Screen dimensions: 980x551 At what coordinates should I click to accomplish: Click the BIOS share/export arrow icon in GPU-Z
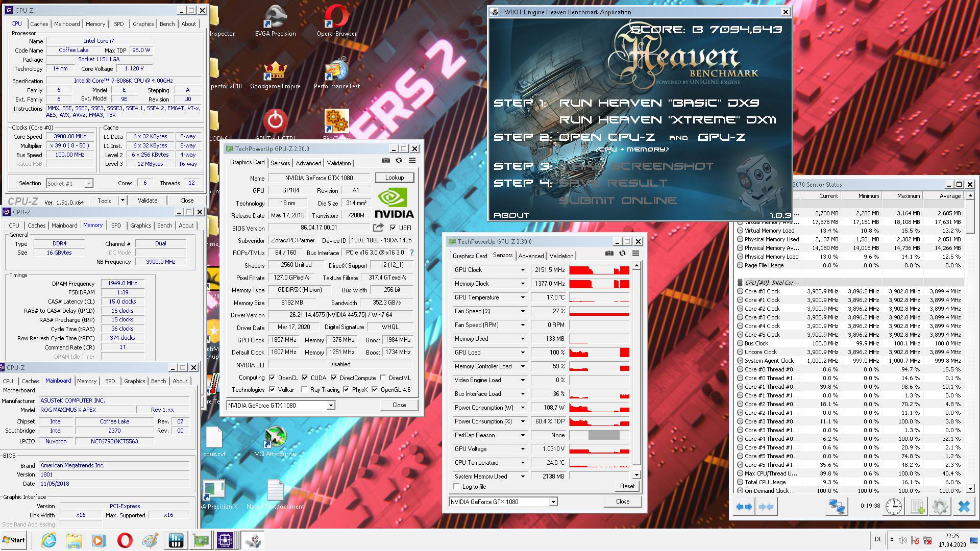coord(378,228)
